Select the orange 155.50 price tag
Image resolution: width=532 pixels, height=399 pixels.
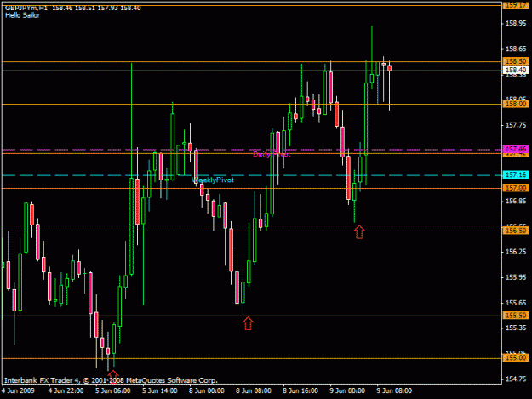515,316
